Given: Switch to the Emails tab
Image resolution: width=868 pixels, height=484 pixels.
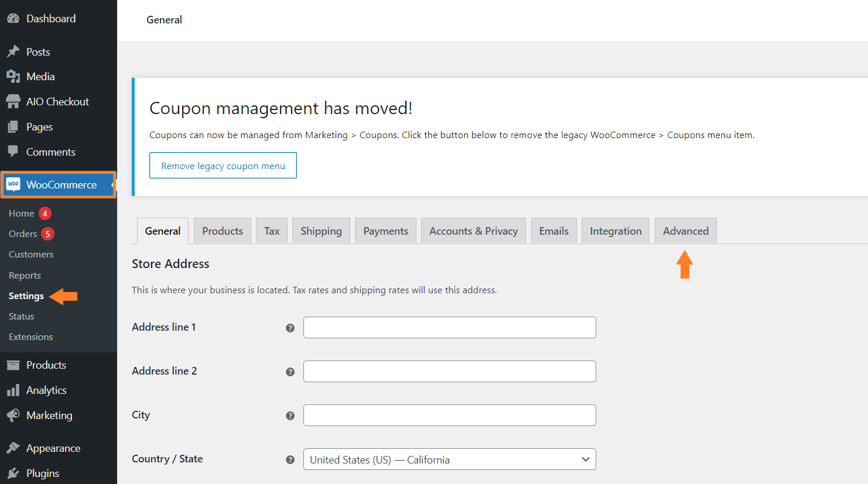Looking at the screenshot, I should coord(553,231).
